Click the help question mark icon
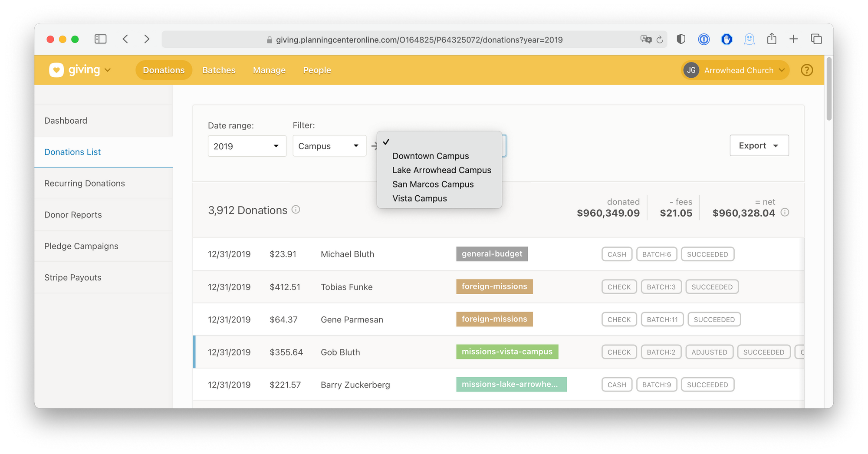This screenshot has height=454, width=868. [x=807, y=70]
